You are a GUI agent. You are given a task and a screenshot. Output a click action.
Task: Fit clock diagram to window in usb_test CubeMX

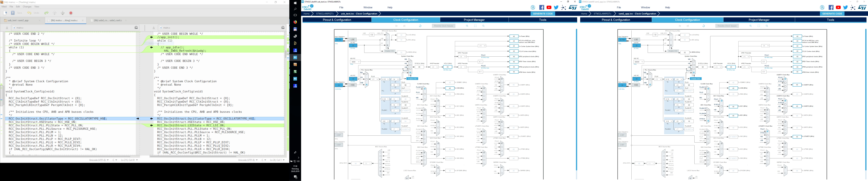[x=475, y=26]
